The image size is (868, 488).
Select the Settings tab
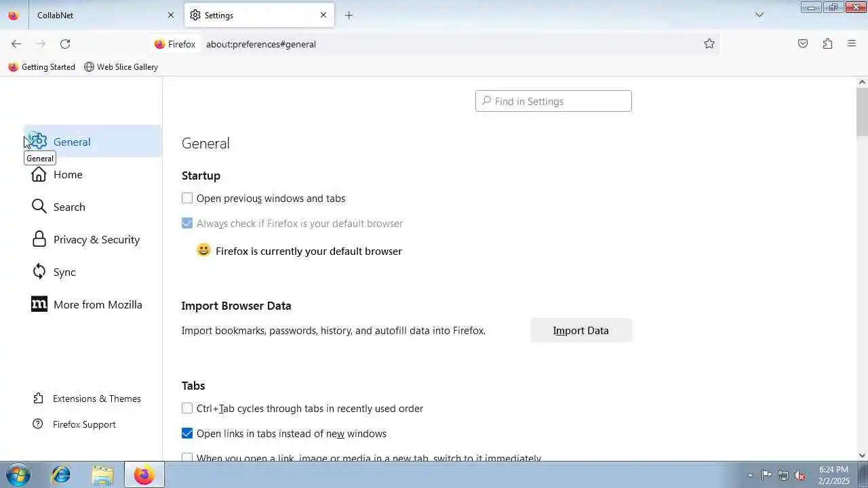[x=259, y=15]
